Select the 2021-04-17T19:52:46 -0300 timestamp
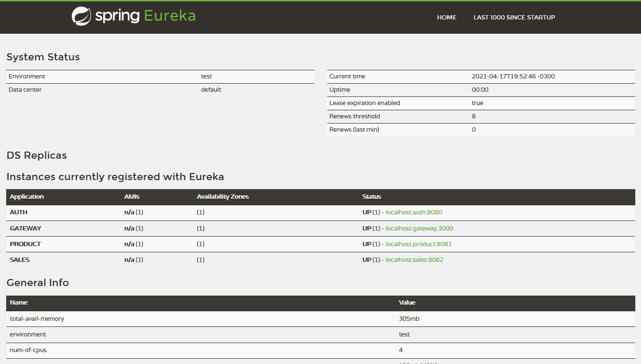This screenshot has height=364, width=641. click(x=513, y=77)
